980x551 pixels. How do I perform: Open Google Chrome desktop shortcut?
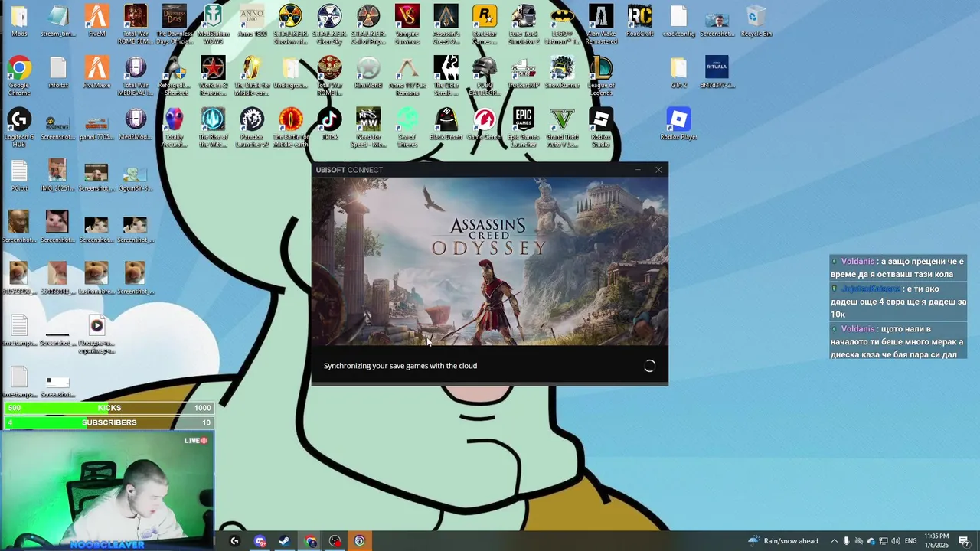pyautogui.click(x=19, y=77)
